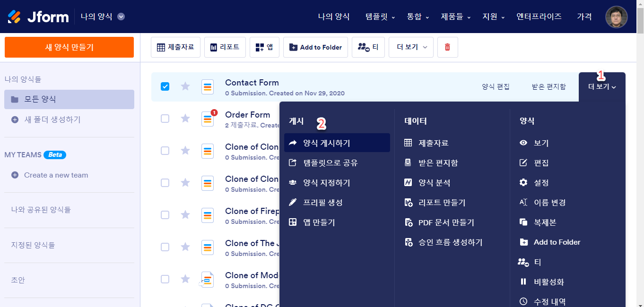Click Create a new team
644x307 pixels.
[56, 175]
